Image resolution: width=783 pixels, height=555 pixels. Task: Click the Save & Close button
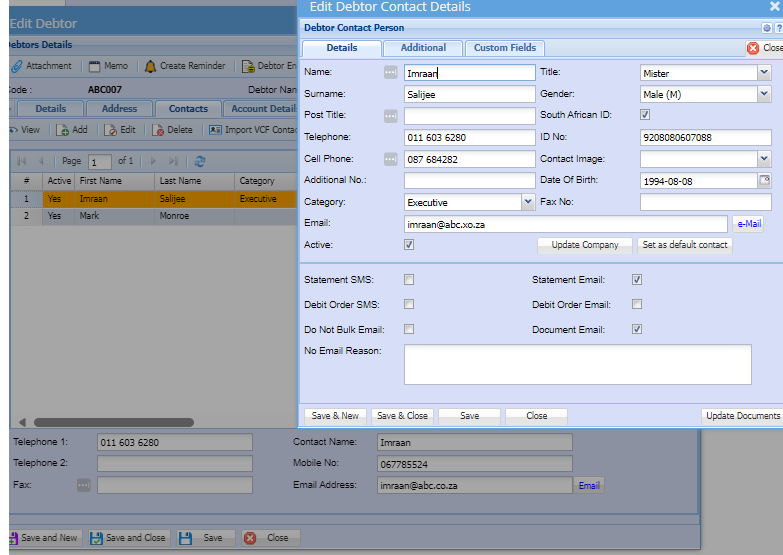400,416
